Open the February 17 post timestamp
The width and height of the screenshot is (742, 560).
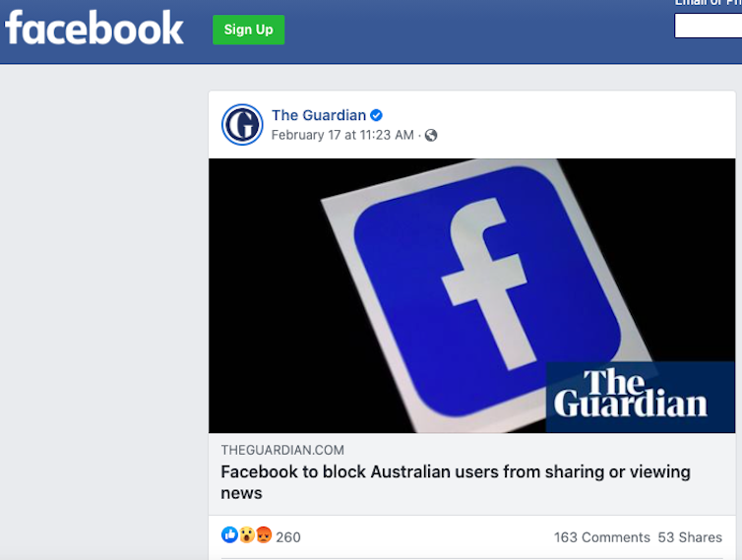coord(342,136)
